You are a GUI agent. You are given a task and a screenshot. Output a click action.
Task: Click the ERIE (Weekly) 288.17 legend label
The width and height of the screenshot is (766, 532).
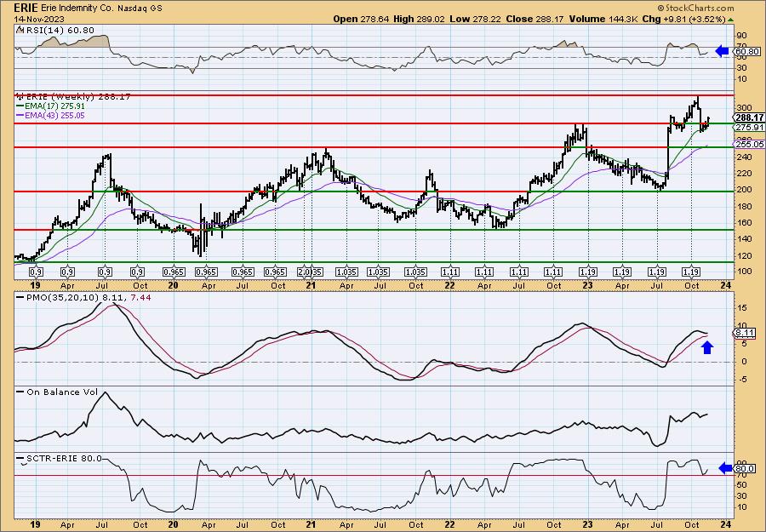point(74,97)
